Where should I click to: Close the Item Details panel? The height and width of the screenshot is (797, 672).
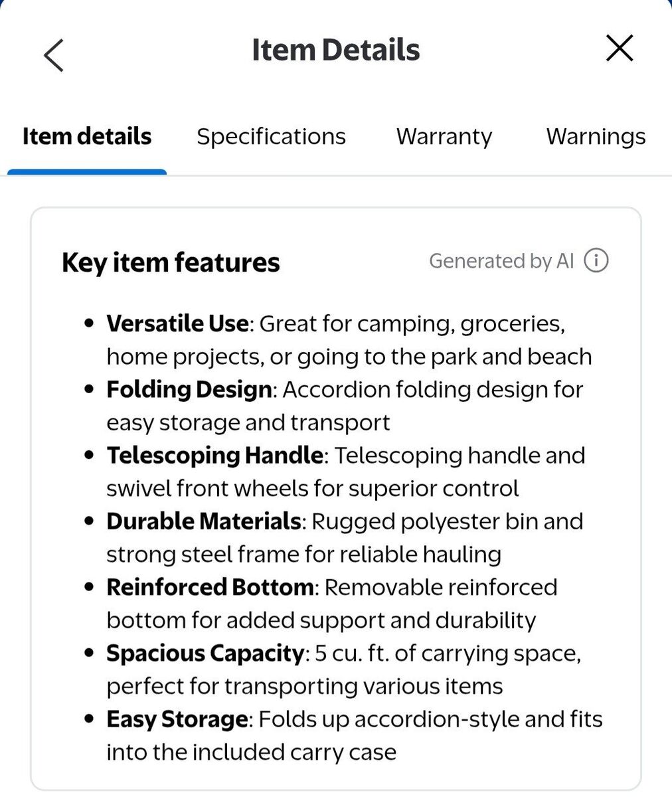(x=619, y=48)
